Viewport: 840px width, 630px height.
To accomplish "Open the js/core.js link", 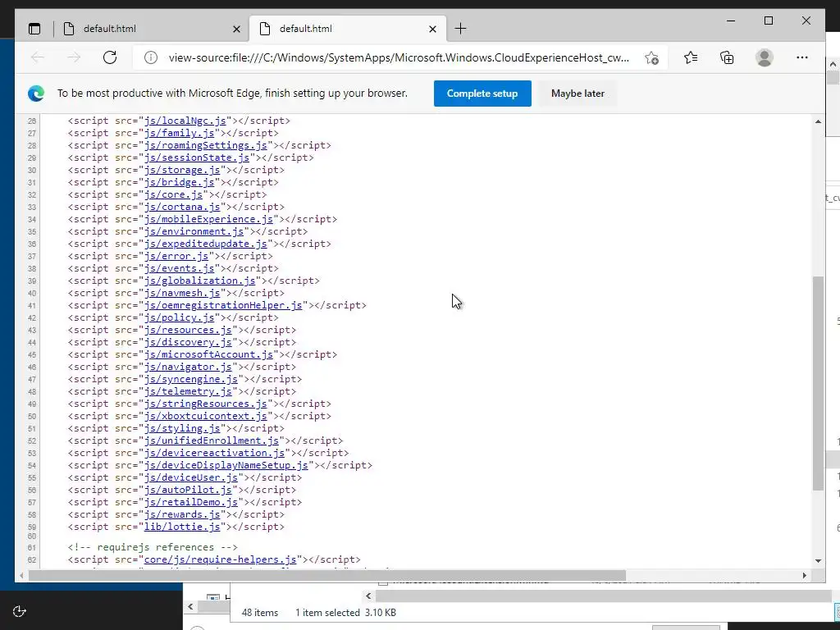I will tap(173, 194).
